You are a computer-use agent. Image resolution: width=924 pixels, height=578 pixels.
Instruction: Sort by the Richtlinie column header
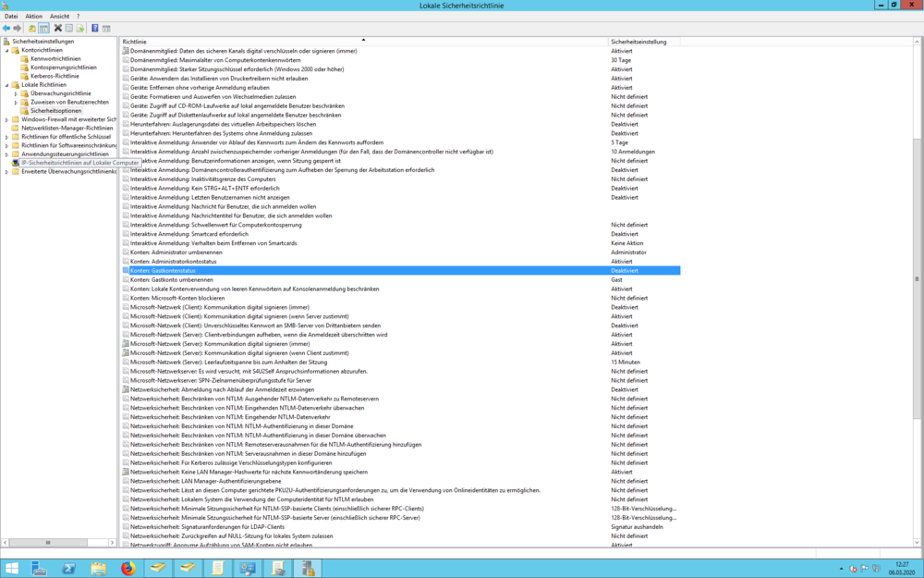362,42
